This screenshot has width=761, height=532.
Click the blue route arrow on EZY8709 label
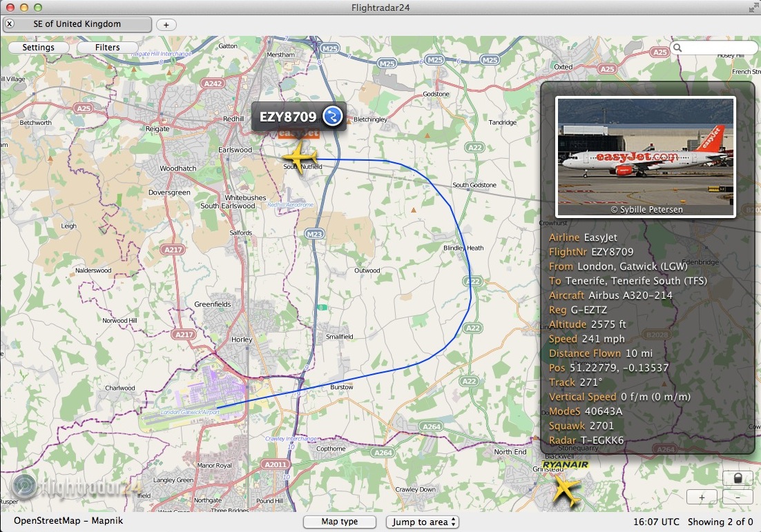coord(332,117)
